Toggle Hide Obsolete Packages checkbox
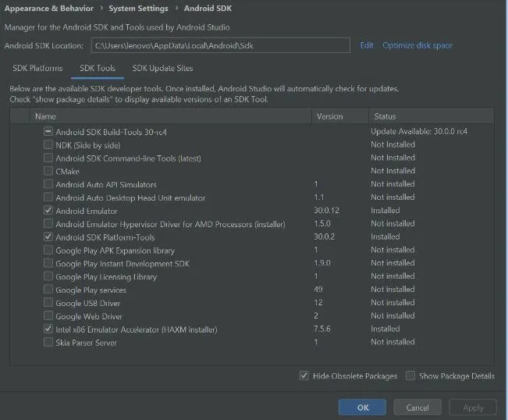This screenshot has height=420, width=508. (304, 376)
